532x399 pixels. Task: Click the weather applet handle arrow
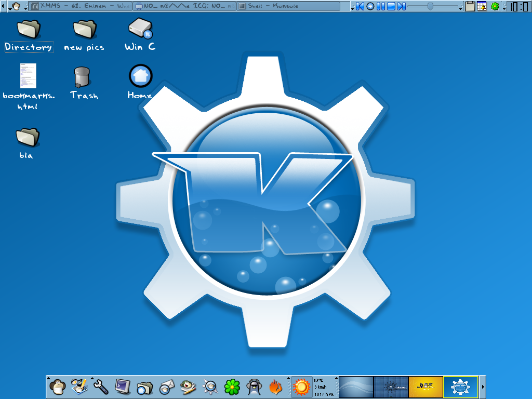289,378
